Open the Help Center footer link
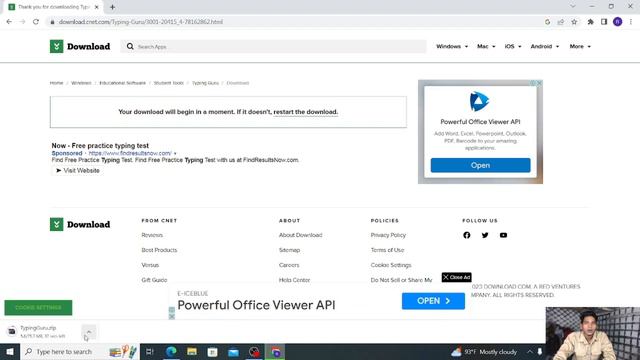 tap(294, 280)
